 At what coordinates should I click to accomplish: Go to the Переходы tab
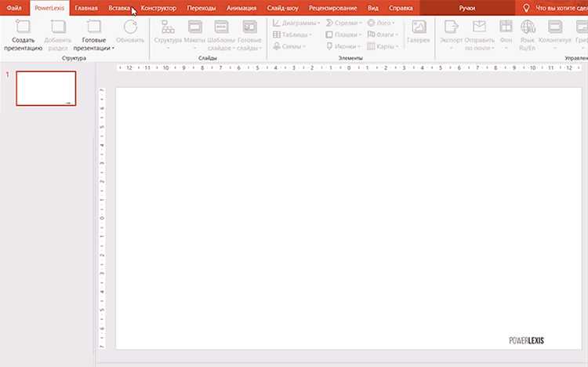tap(201, 8)
